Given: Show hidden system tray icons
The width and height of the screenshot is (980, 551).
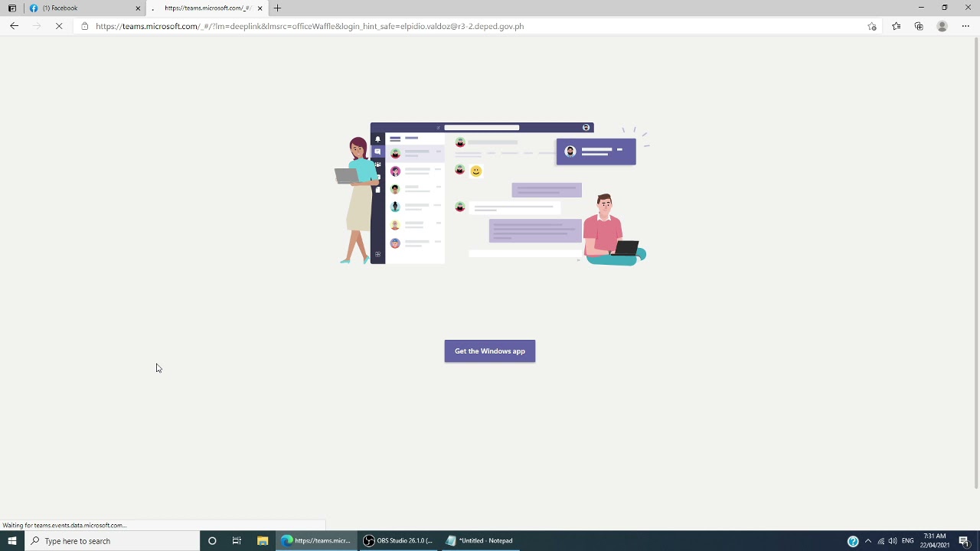Looking at the screenshot, I should tap(868, 541).
